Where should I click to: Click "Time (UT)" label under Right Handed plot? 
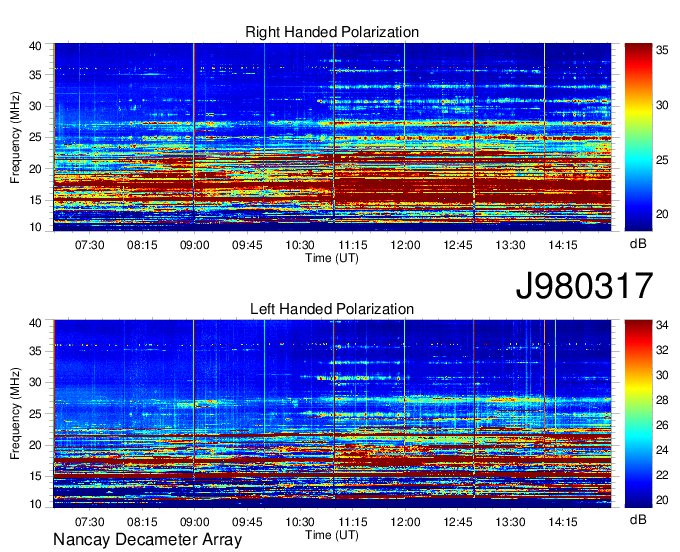332,258
